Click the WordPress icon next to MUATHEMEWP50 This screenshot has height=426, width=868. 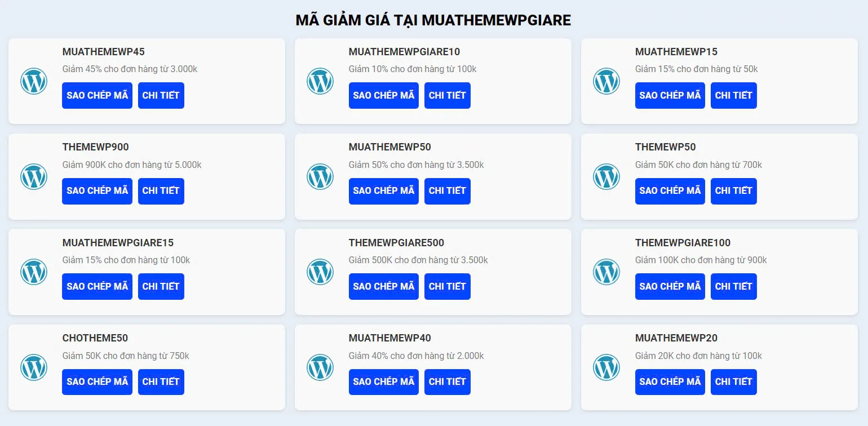pyautogui.click(x=320, y=176)
